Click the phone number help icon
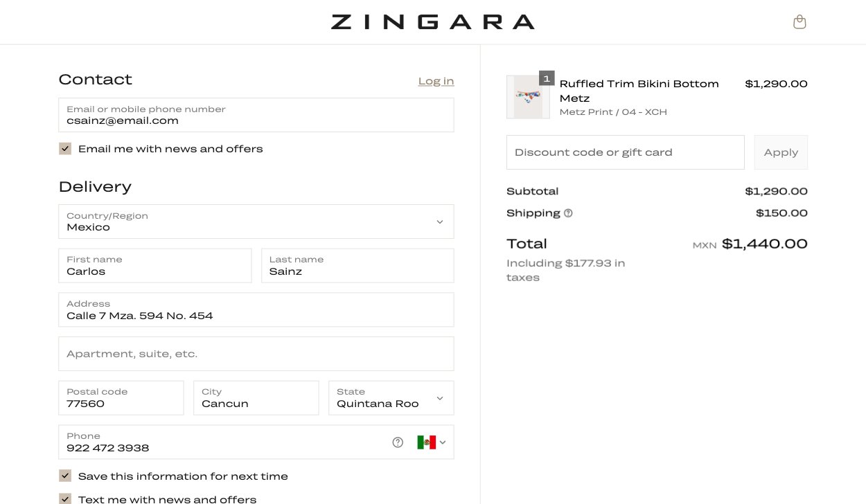866x504 pixels. coord(398,442)
